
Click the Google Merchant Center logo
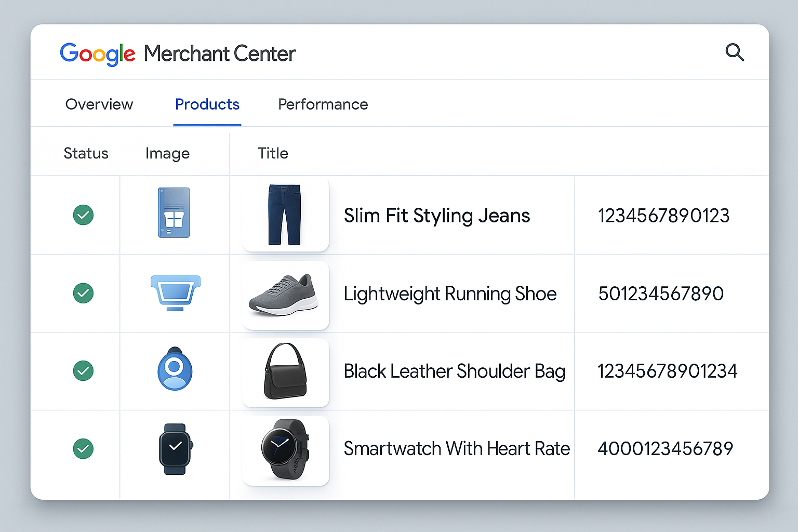177,54
